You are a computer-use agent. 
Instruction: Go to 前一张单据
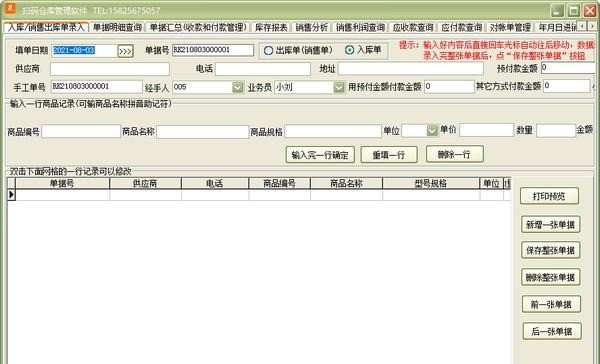pyautogui.click(x=551, y=304)
